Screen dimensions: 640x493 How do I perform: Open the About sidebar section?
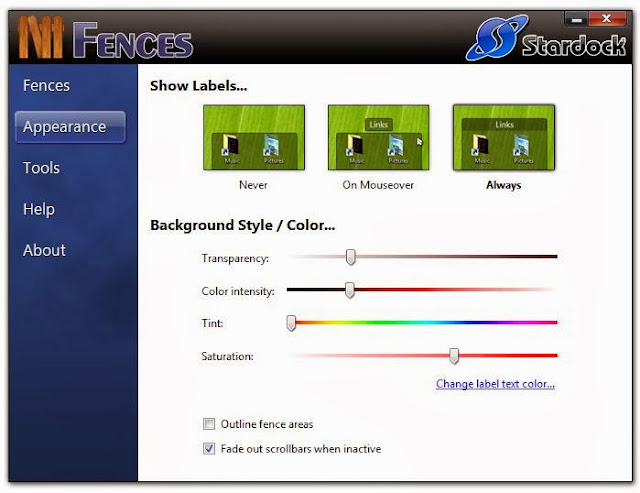pyautogui.click(x=44, y=250)
